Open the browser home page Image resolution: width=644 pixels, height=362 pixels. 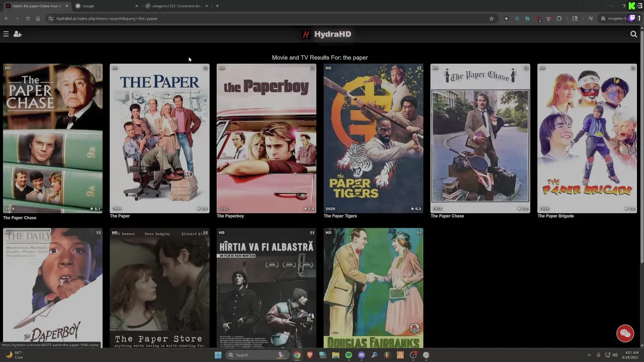pos(38,19)
